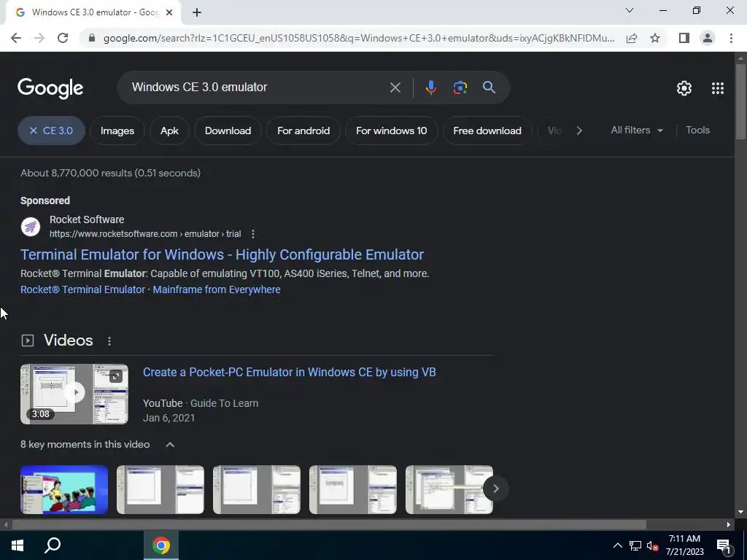Open search Tools
Image resolution: width=747 pixels, height=560 pixels.
tap(697, 130)
